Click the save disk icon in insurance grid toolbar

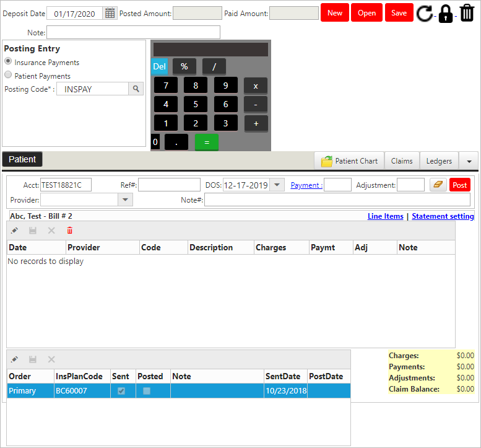(33, 359)
